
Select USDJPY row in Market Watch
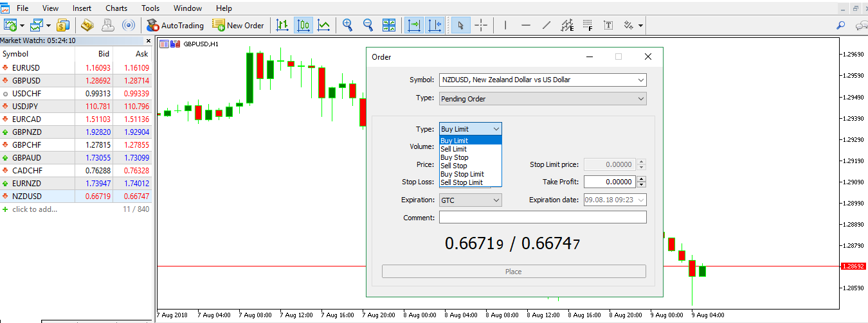click(76, 106)
